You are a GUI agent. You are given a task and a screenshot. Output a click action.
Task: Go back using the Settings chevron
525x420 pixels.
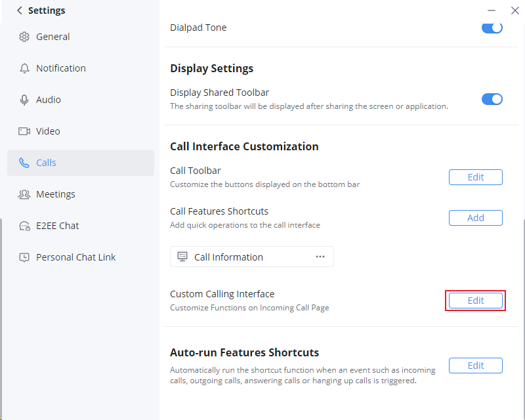[x=20, y=10]
